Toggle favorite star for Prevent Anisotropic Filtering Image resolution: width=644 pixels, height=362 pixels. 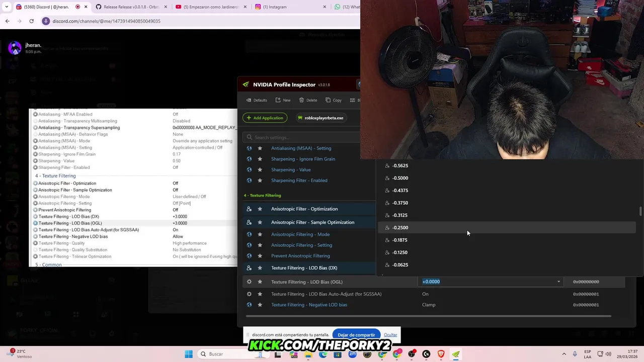pos(260,256)
